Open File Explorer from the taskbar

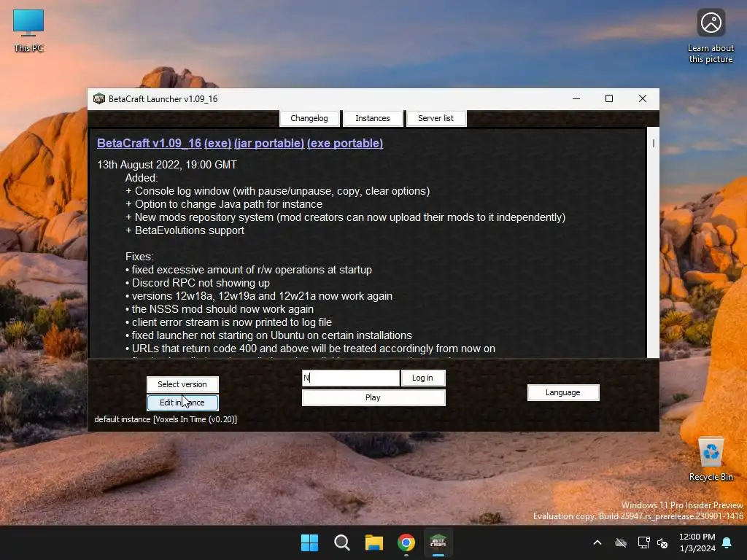[374, 542]
